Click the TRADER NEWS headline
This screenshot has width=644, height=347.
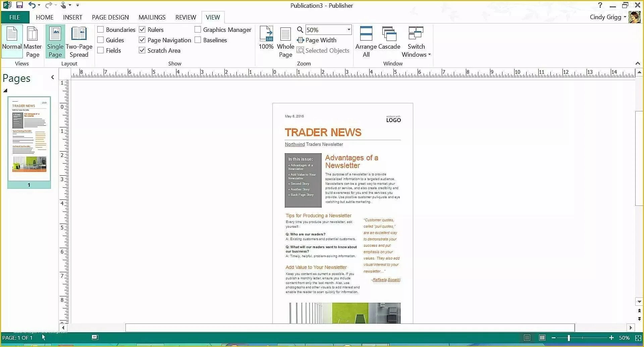click(x=323, y=132)
